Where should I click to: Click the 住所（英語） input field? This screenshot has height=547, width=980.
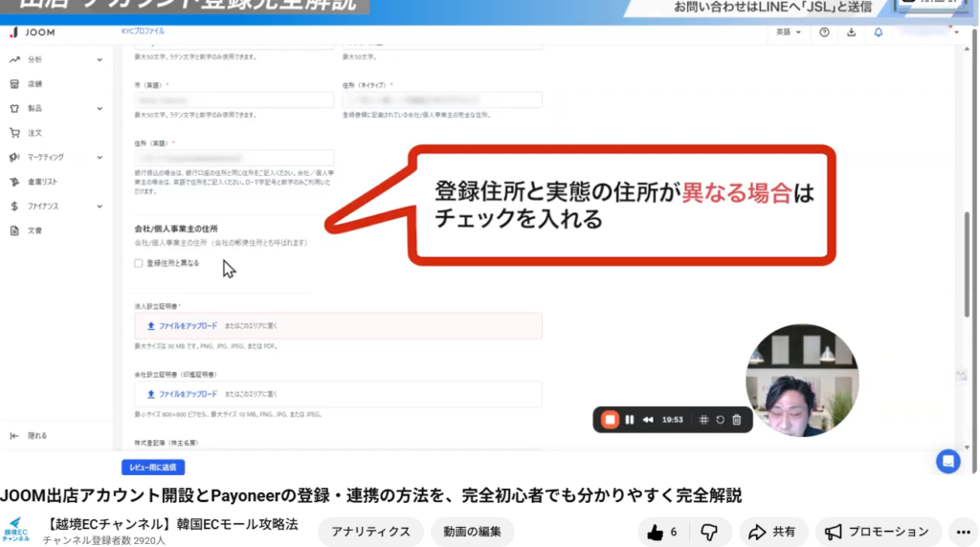click(x=234, y=159)
